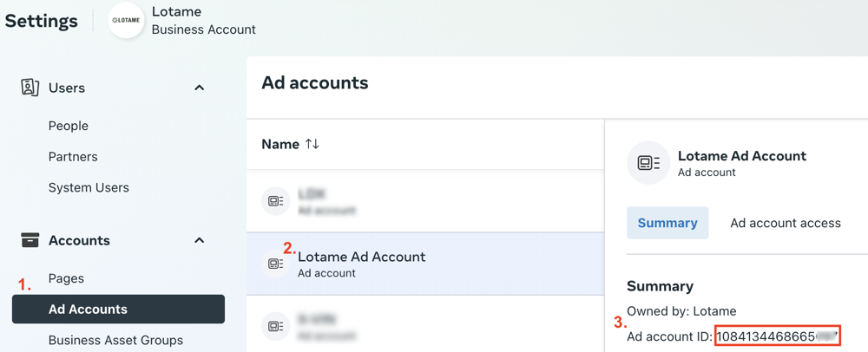Open System Users page

click(89, 187)
